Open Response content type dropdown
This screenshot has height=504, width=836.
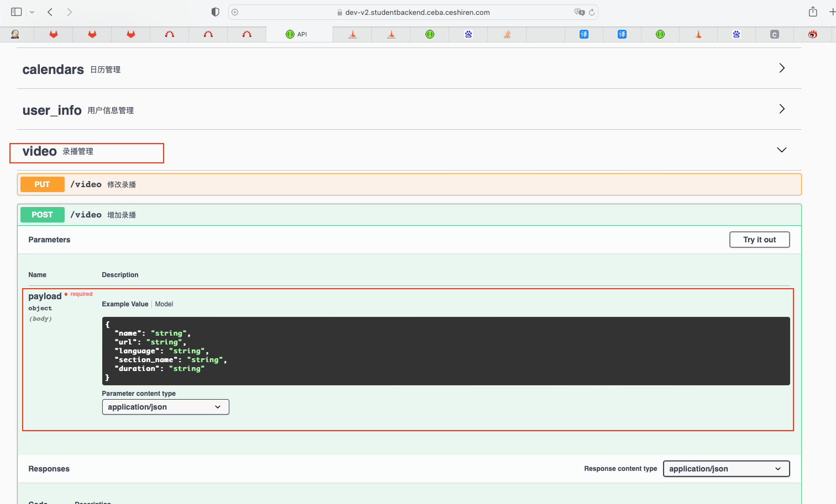click(726, 469)
